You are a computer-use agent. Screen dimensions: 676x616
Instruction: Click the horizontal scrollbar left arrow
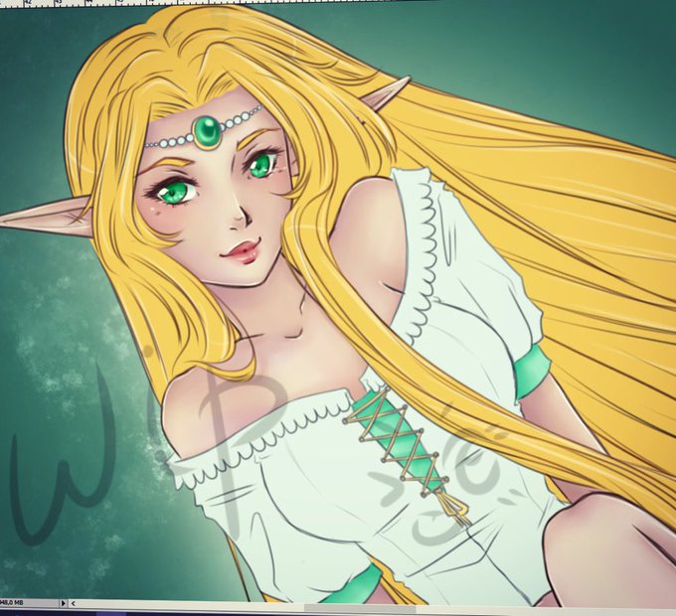tap(74, 603)
